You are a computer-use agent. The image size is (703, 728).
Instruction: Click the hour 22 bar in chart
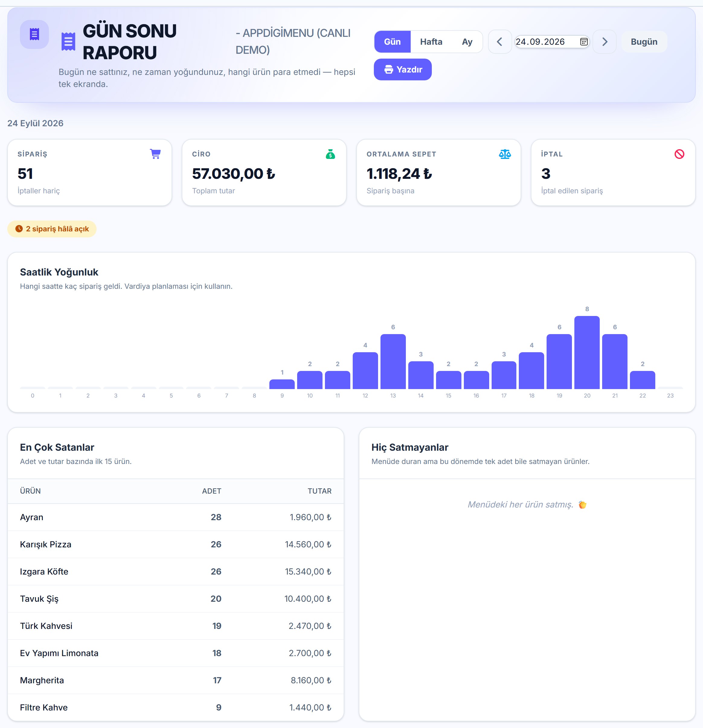coord(643,380)
